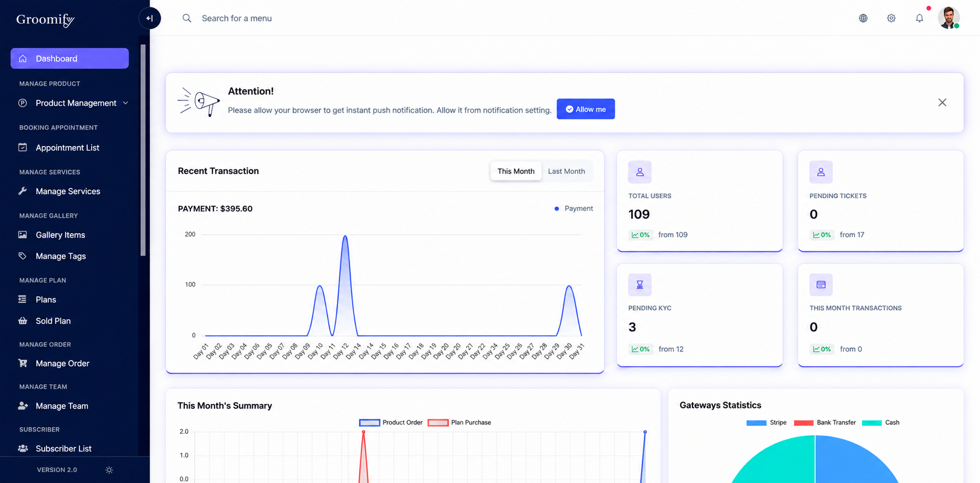
Task: Click the Groomify logo
Action: click(46, 20)
